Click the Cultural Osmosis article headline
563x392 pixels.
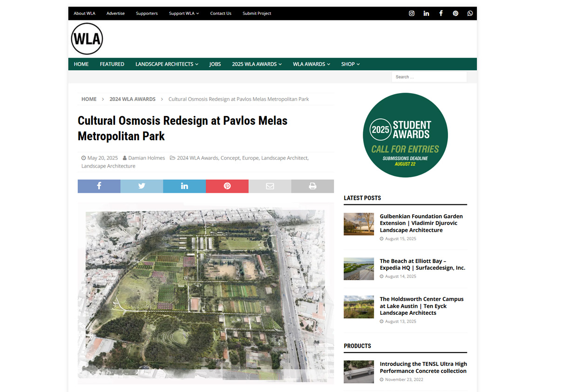(183, 128)
